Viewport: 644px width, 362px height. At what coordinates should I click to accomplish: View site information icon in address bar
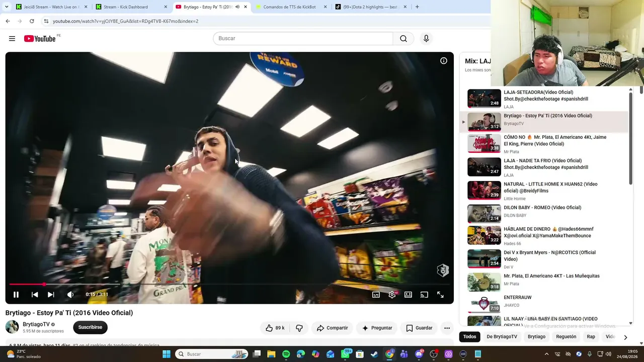coord(46,21)
